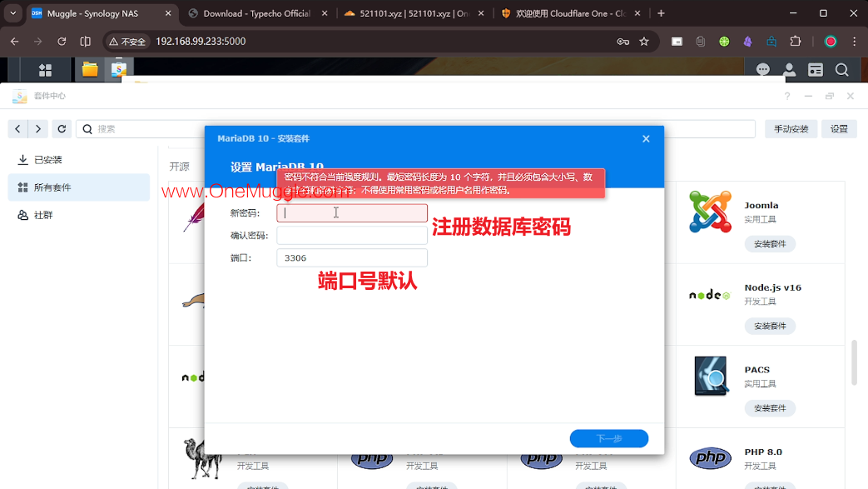The height and width of the screenshot is (489, 868).
Task: Click the PACS package icon
Action: pyautogui.click(x=710, y=376)
